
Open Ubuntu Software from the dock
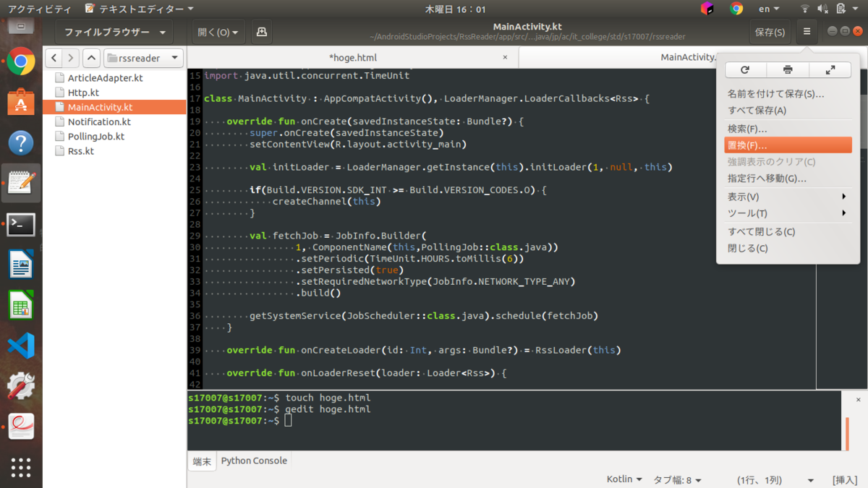click(x=21, y=102)
